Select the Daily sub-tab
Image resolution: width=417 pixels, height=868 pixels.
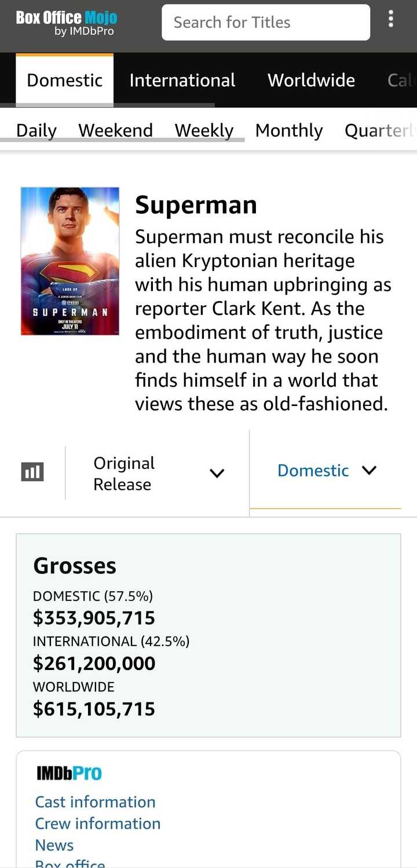coord(36,130)
